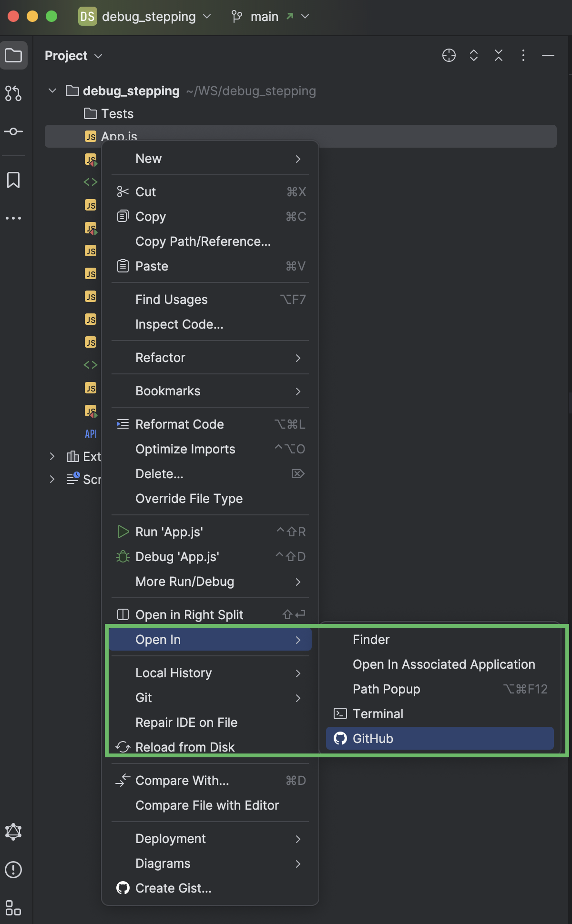Click the Expand Selected arrows icon
Screen dimensions: 572x924
(x=473, y=56)
